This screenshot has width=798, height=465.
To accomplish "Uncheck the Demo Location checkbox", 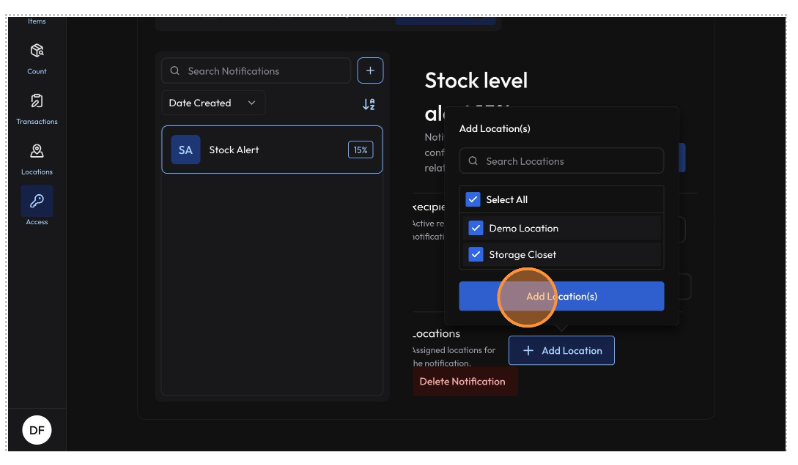I will click(x=476, y=228).
